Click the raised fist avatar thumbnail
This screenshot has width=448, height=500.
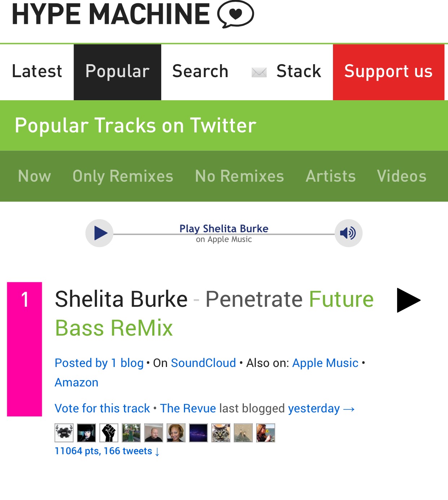(x=109, y=433)
